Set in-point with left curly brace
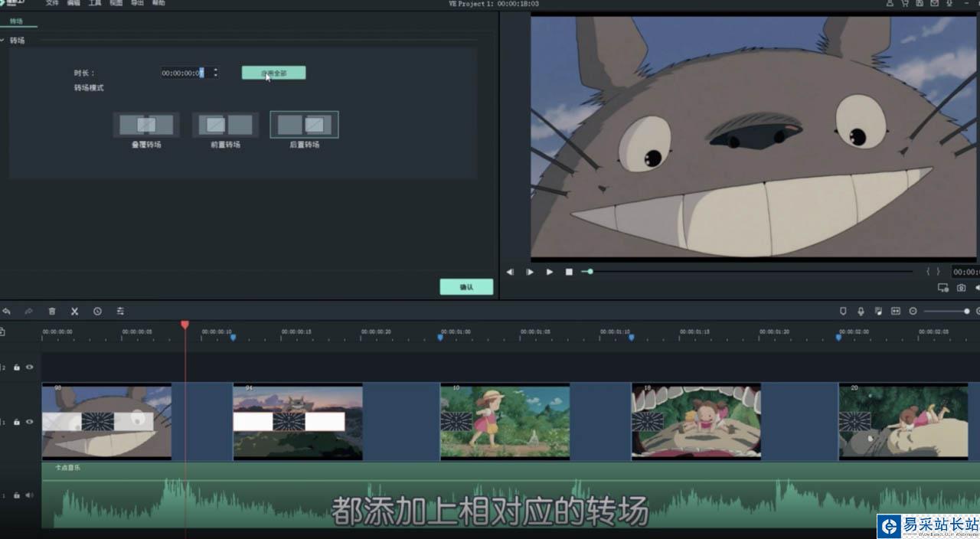This screenshot has height=539, width=980. click(929, 272)
